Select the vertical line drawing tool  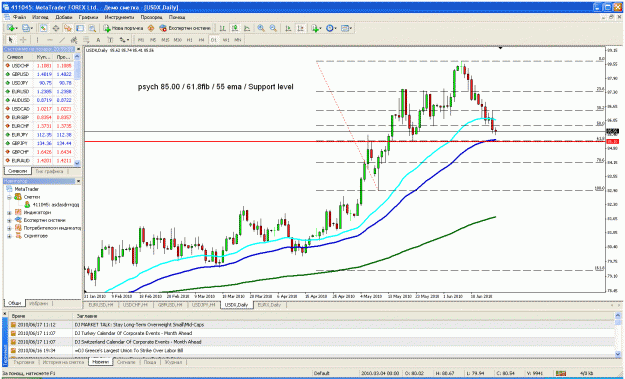[37, 40]
